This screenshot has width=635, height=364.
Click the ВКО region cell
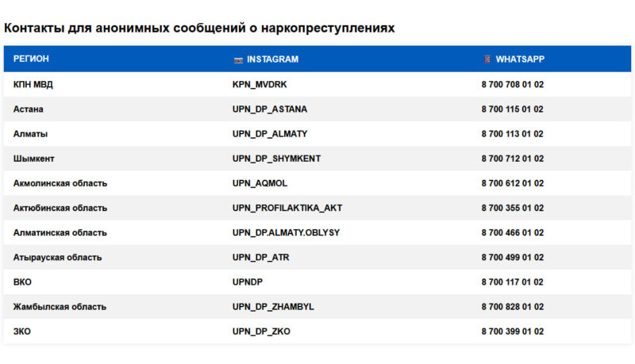pos(22,282)
